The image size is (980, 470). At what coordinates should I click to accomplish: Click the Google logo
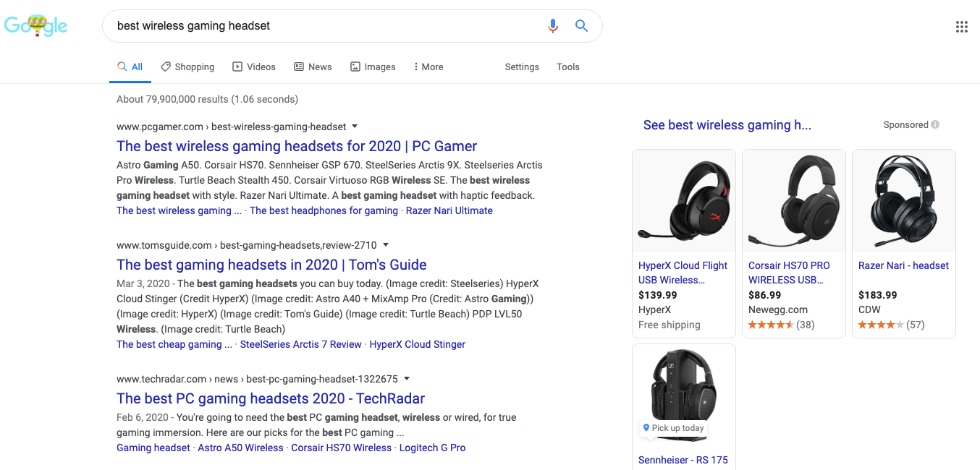[x=36, y=25]
